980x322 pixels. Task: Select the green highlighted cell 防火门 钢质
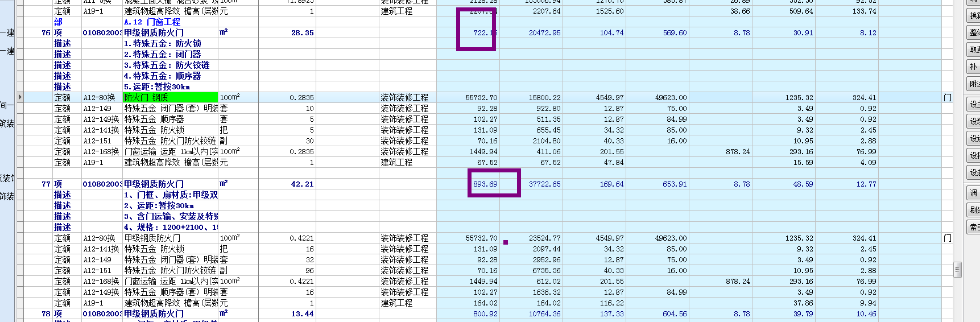pyautogui.click(x=170, y=97)
